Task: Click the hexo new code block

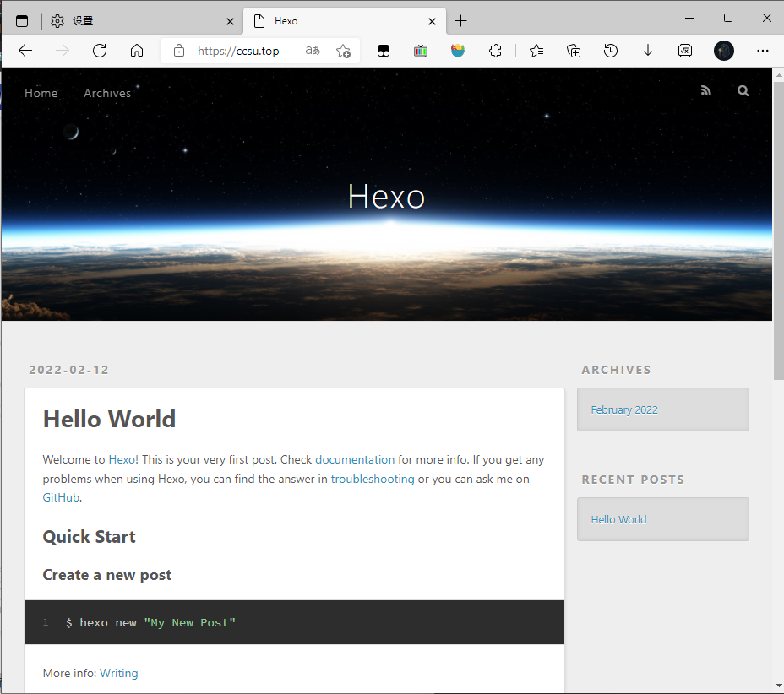Action: pyautogui.click(x=295, y=622)
